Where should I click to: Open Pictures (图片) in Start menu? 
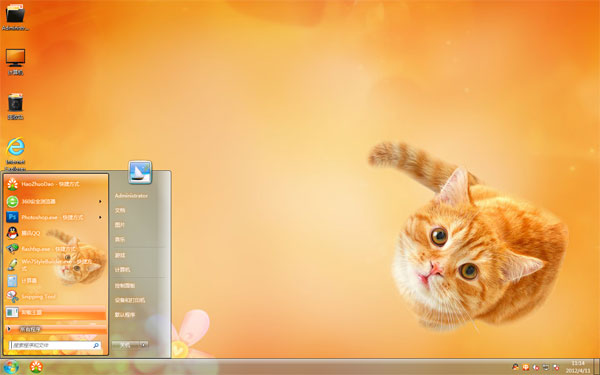[x=120, y=225]
